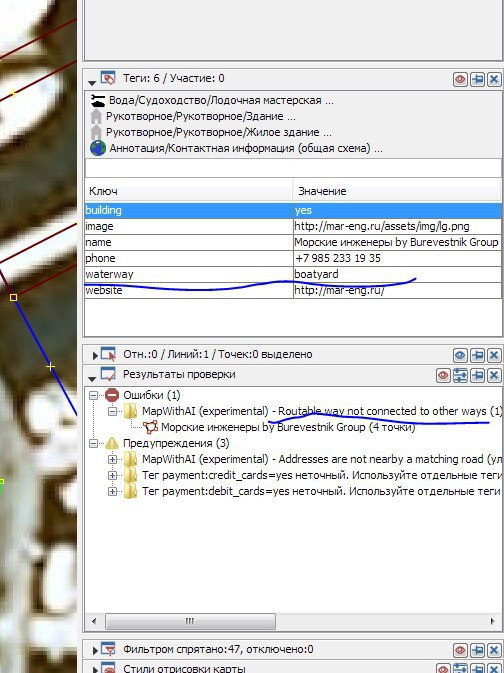Select the boatyard value cell
The width and height of the screenshot is (504, 673).
[397, 274]
